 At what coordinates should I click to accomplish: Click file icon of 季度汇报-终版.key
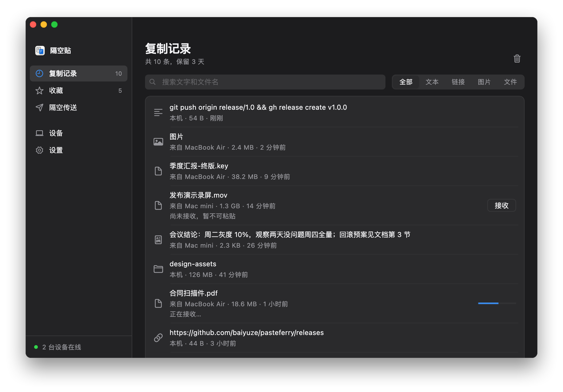pos(158,171)
